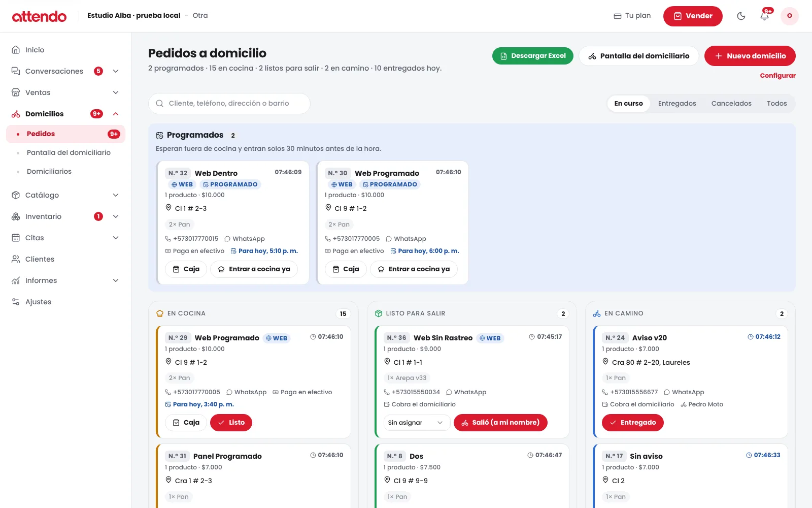Image resolution: width=812 pixels, height=508 pixels.
Task: Click the Tu plan card icon
Action: (x=618, y=16)
